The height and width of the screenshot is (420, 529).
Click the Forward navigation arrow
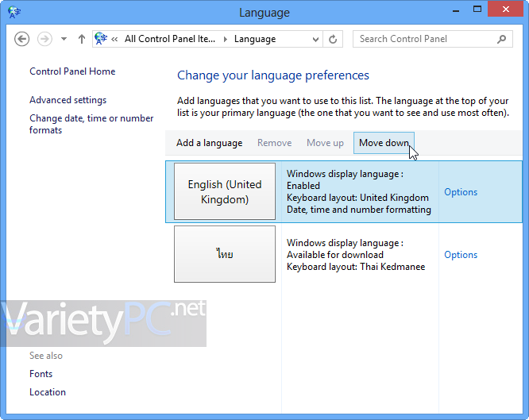click(x=44, y=39)
